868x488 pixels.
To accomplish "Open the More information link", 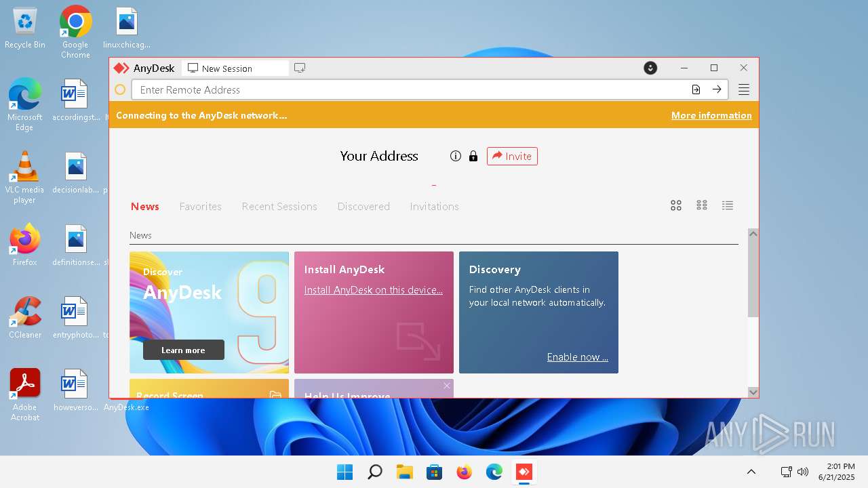I will pos(711,115).
